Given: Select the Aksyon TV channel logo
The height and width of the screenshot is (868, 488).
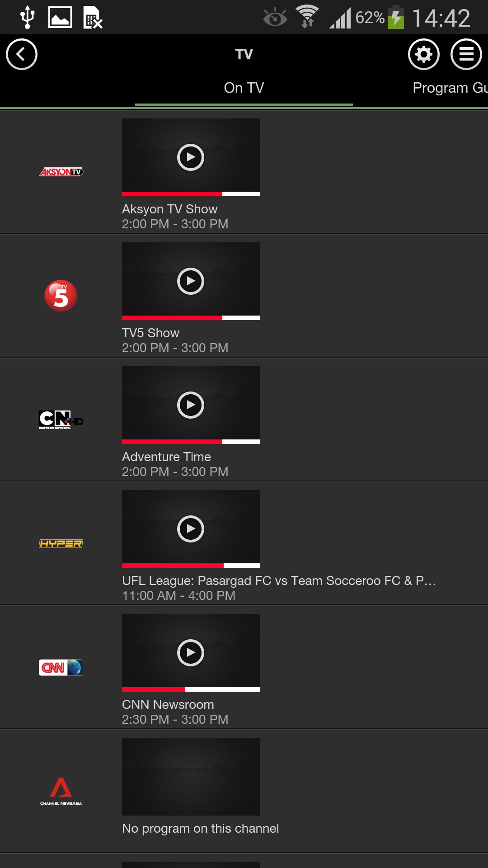Looking at the screenshot, I should click(61, 172).
